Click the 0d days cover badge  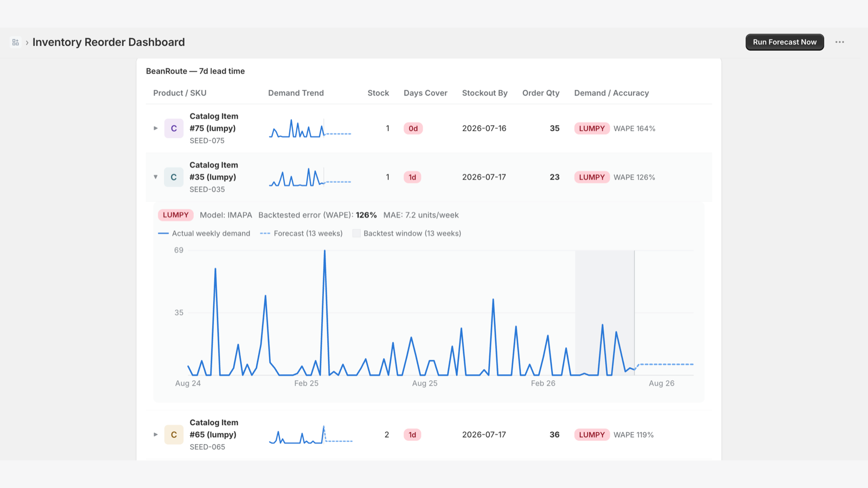(x=413, y=129)
